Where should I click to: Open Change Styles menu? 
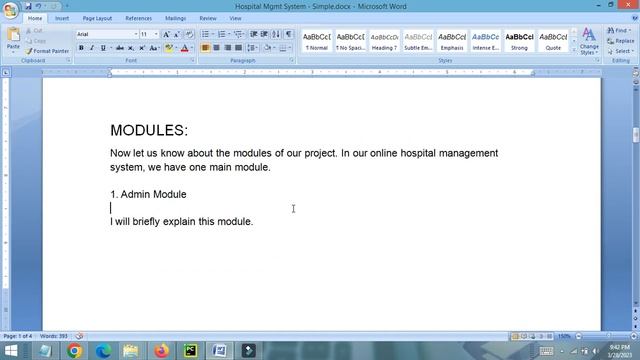(x=589, y=41)
